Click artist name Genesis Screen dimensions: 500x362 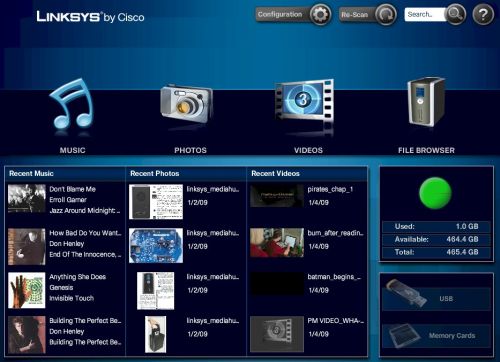(x=61, y=287)
